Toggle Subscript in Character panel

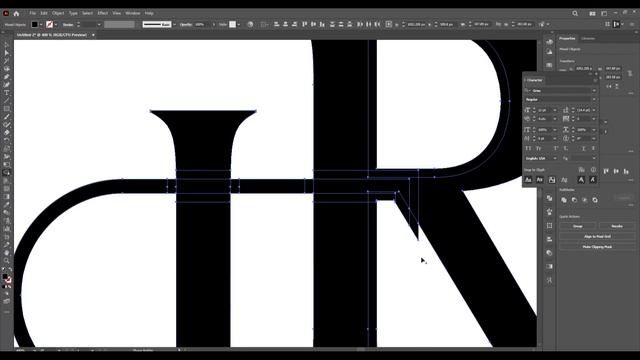tap(566, 148)
